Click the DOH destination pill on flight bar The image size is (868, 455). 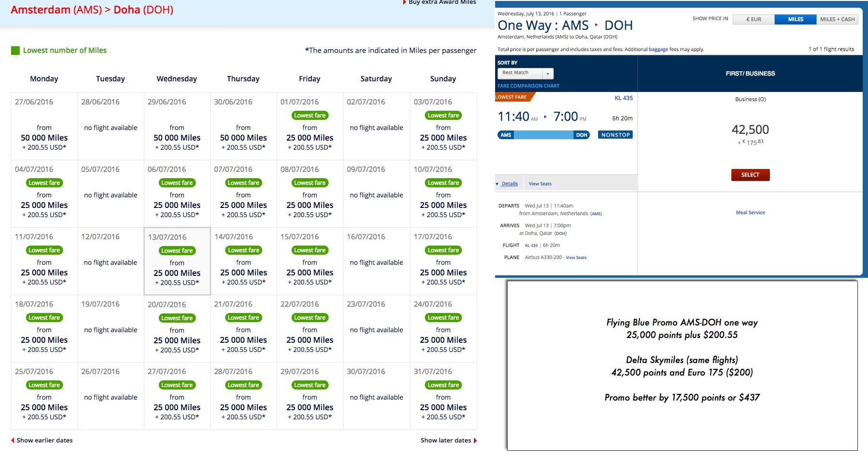click(582, 135)
